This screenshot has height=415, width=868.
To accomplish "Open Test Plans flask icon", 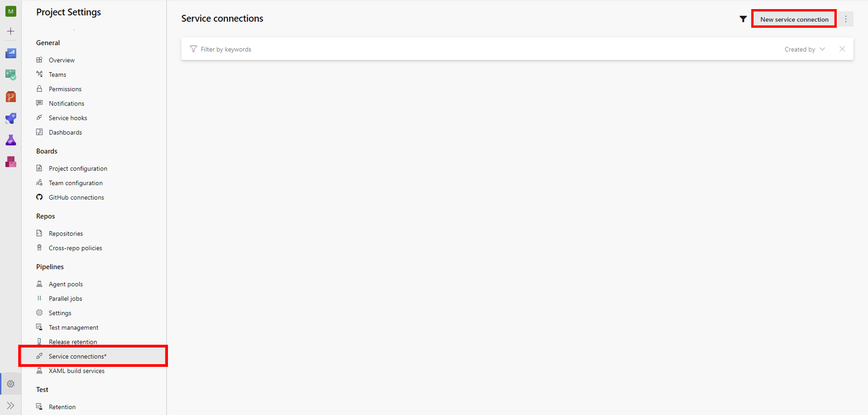I will tap(11, 140).
